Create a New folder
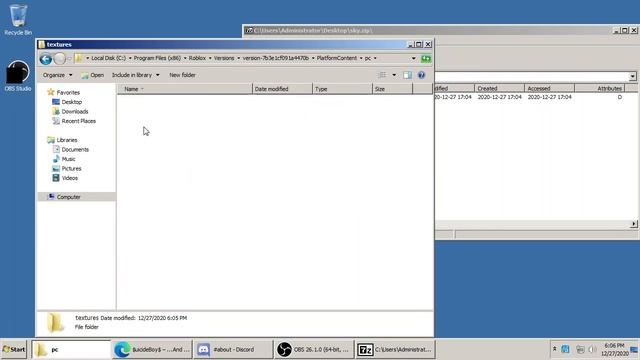 pyautogui.click(x=182, y=75)
